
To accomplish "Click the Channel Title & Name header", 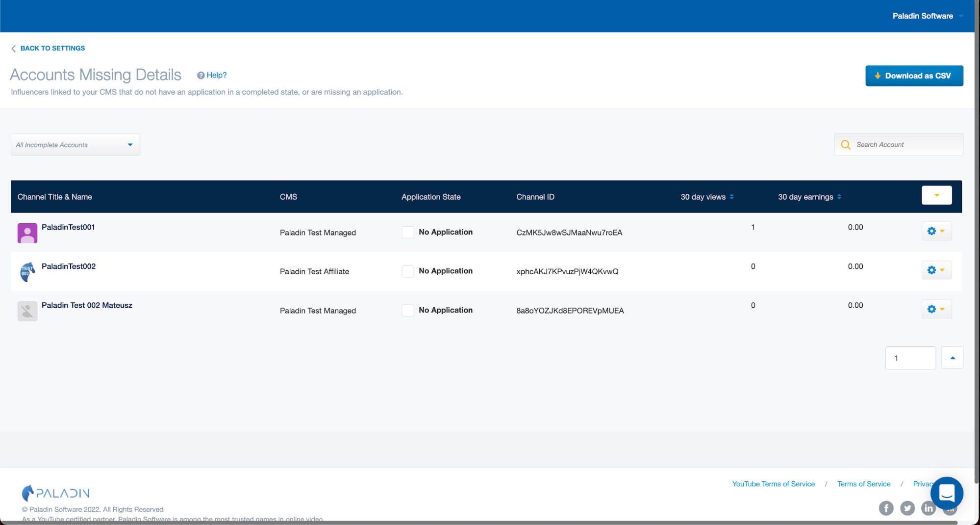I will coord(55,197).
